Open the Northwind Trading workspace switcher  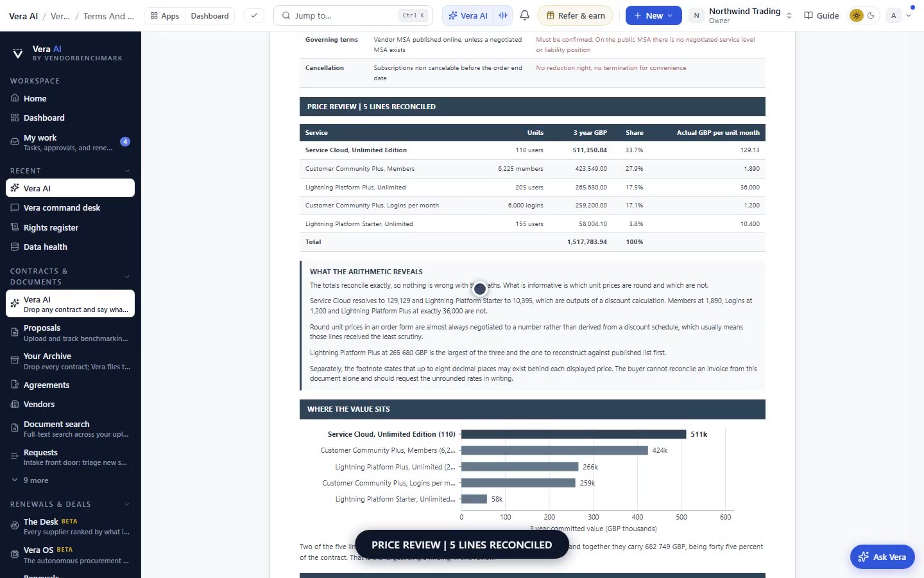(742, 15)
